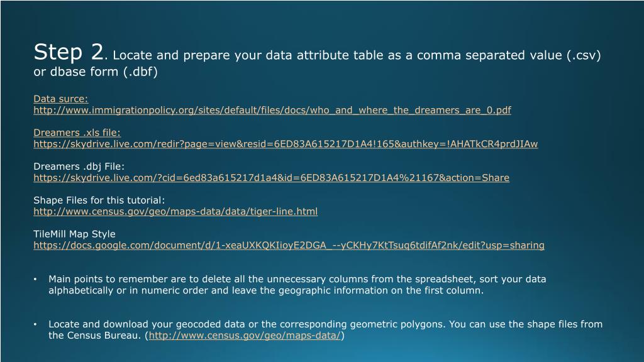Click the underlined "Dreamers .xls file:" label
Image resolution: width=644 pixels, height=362 pixels.
pos(77,133)
